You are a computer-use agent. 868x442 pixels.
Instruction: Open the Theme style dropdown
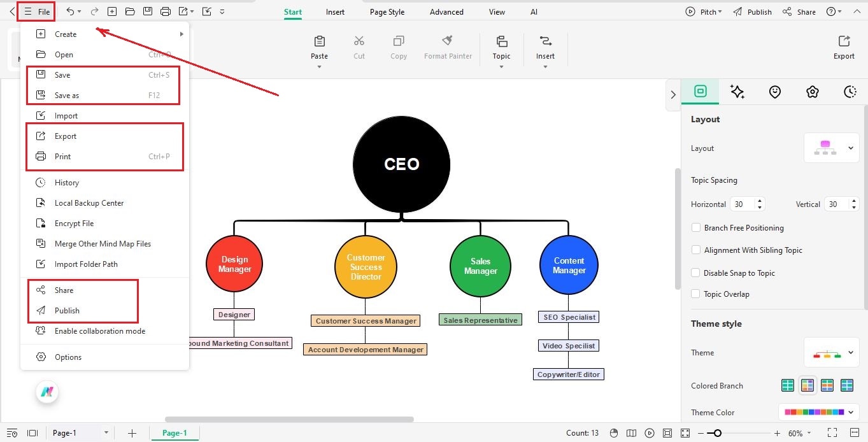[x=832, y=352]
